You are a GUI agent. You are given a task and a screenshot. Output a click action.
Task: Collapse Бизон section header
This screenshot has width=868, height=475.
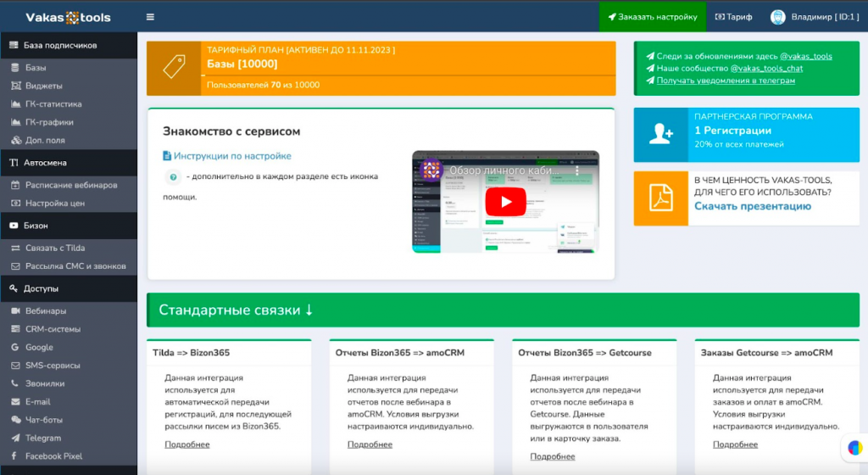pyautogui.click(x=69, y=226)
